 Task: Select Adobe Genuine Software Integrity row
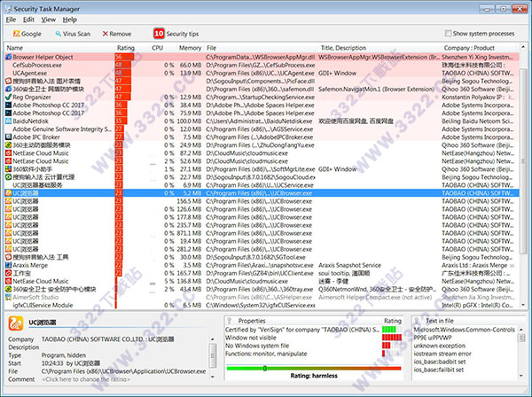pyautogui.click(x=262, y=128)
